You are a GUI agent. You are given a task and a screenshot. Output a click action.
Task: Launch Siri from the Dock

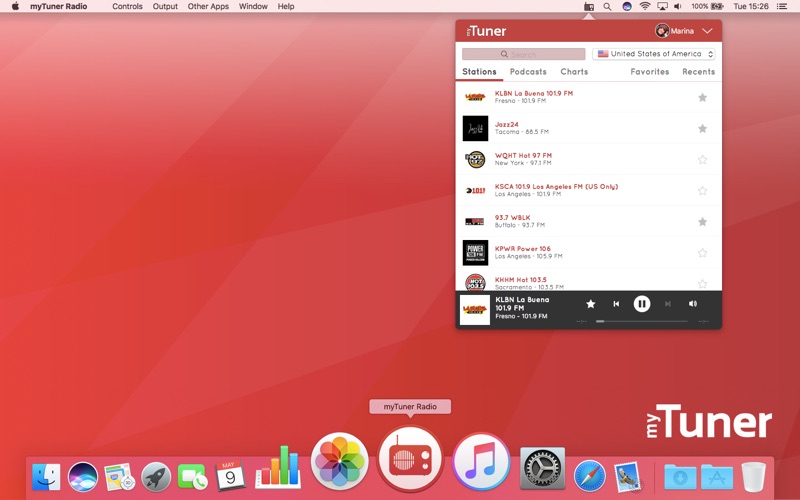(83, 477)
